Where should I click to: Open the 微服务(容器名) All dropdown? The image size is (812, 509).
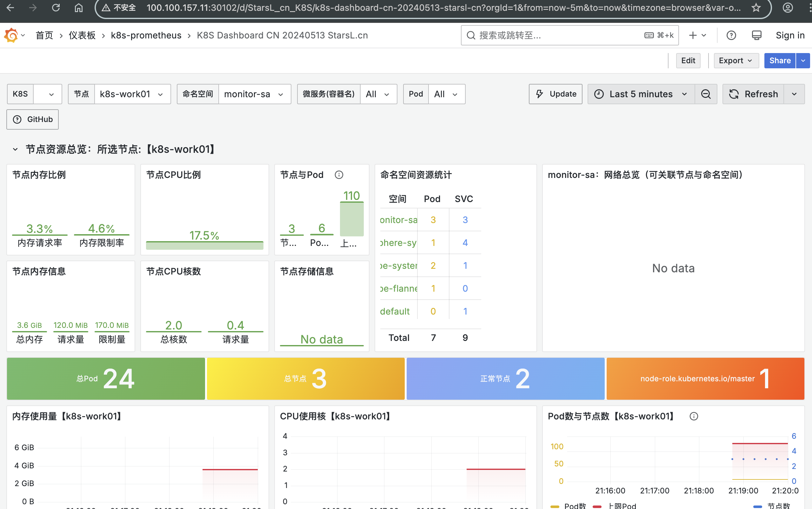378,94
